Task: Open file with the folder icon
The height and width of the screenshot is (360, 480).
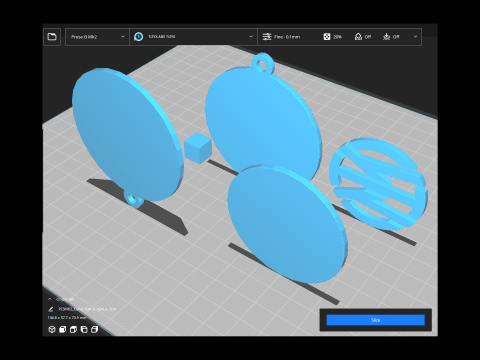Action: click(52, 37)
